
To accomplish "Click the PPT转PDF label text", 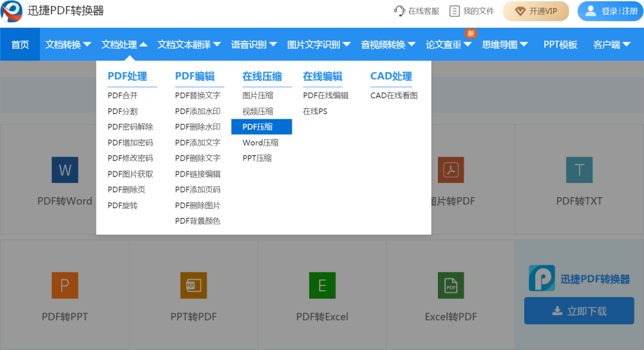I will [193, 316].
